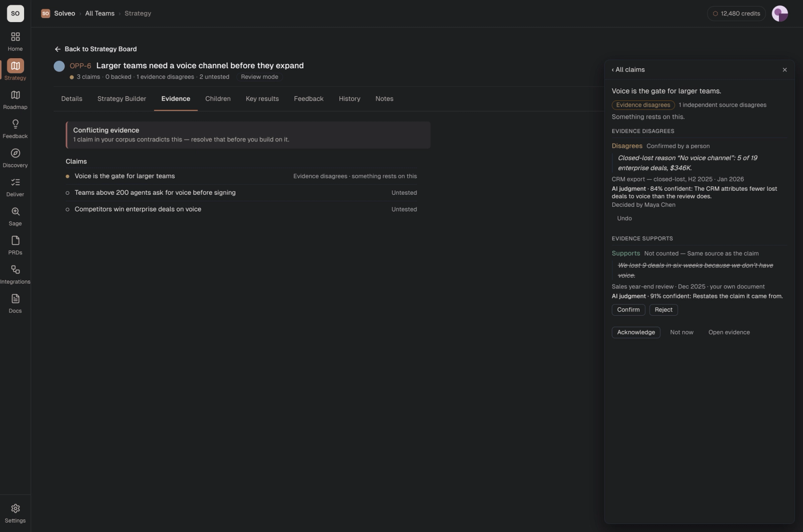The image size is (803, 532).
Task: Open claim Voice is the gate for larger teams
Action: pyautogui.click(x=241, y=176)
